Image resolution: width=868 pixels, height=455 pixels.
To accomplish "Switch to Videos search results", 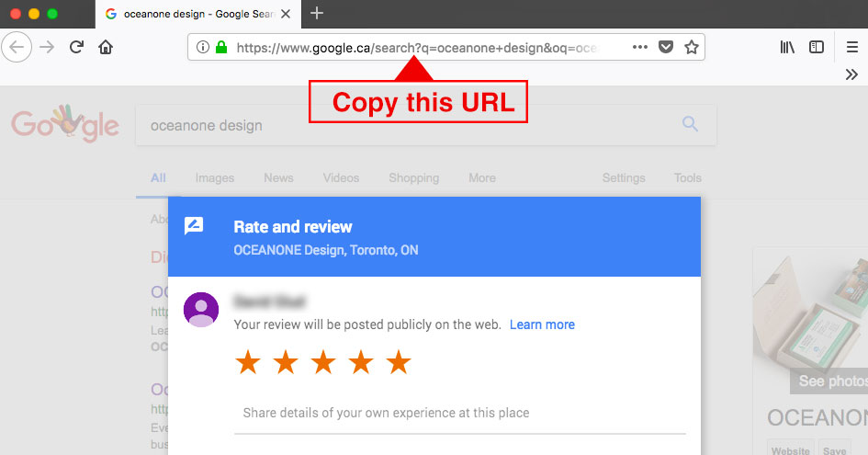I will 341,178.
